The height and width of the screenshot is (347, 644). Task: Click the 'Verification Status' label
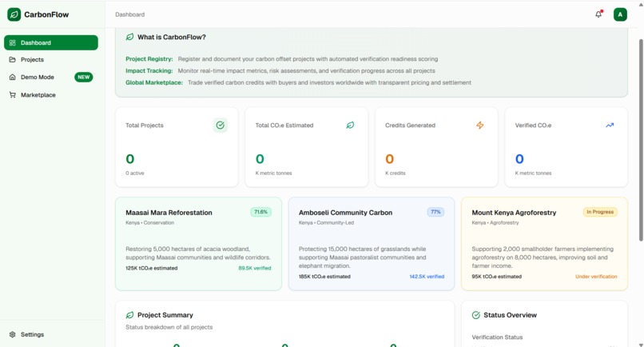pos(497,337)
